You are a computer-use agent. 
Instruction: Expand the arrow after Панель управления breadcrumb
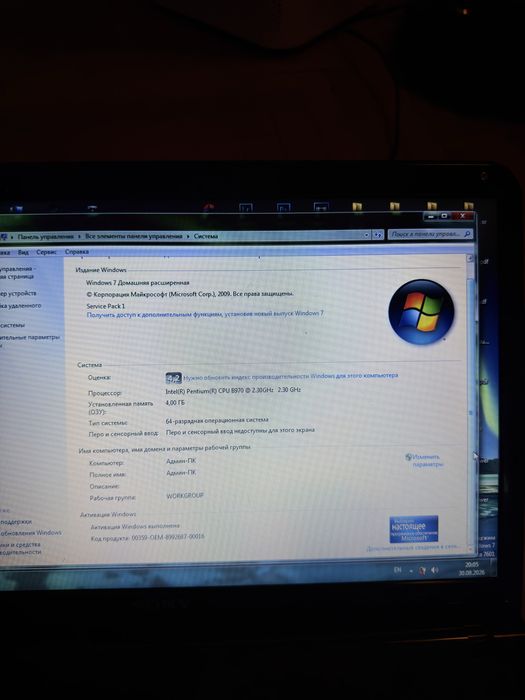point(79,237)
